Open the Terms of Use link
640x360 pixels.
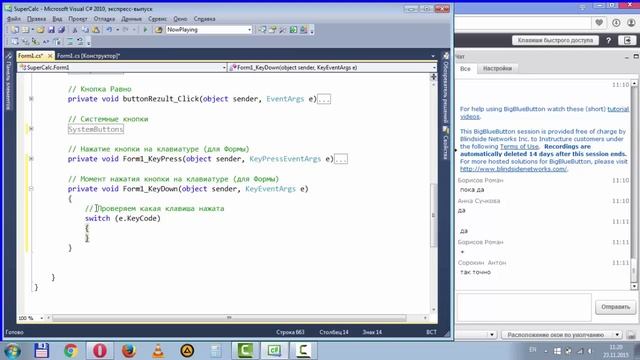coord(519,147)
